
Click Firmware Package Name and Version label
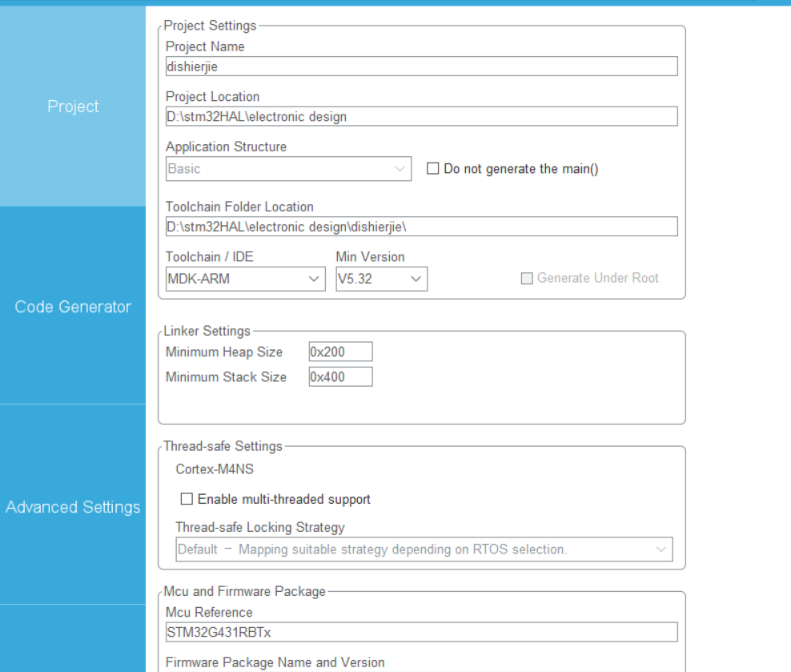(275, 662)
